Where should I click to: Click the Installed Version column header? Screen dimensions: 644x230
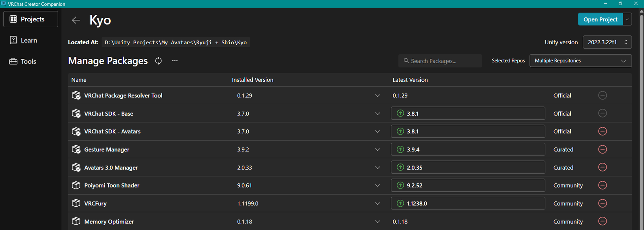(x=252, y=80)
